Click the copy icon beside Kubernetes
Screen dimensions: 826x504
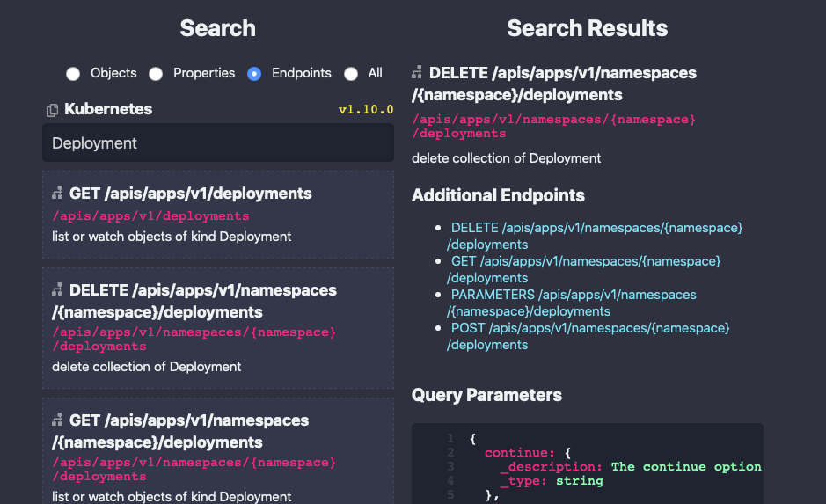click(52, 110)
